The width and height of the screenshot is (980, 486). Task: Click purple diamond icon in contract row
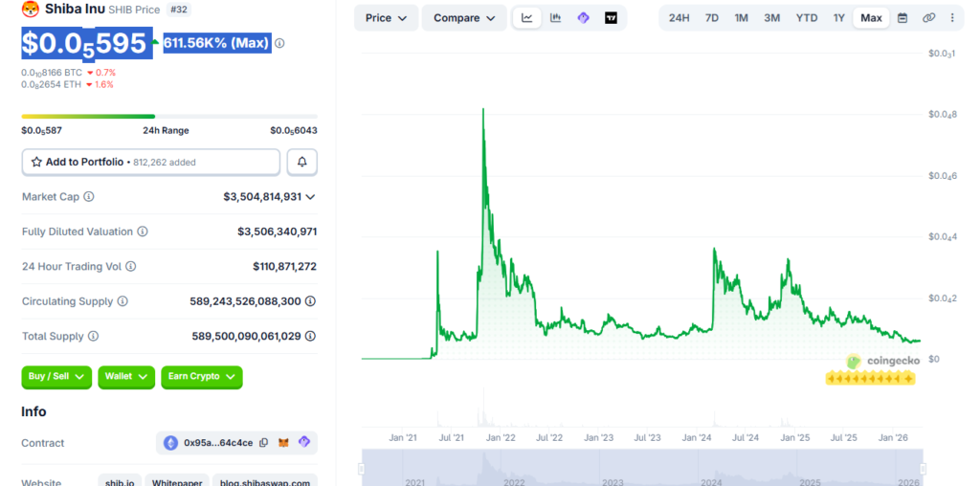point(304,442)
